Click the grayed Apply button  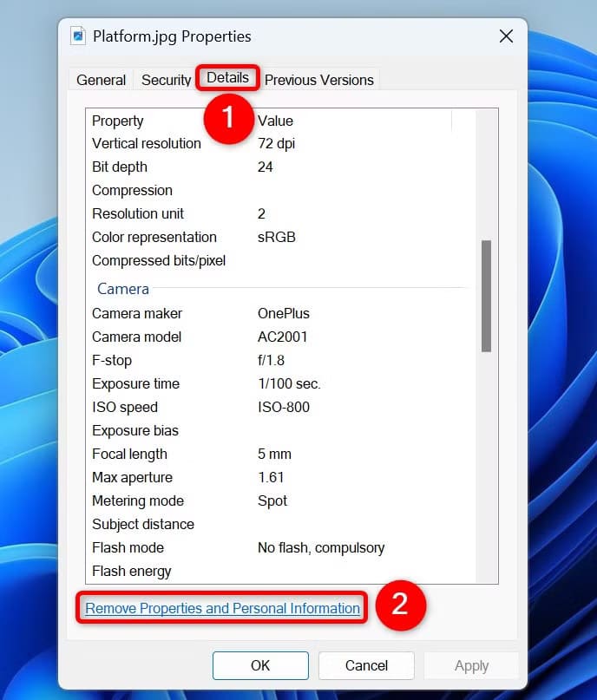coord(471,665)
